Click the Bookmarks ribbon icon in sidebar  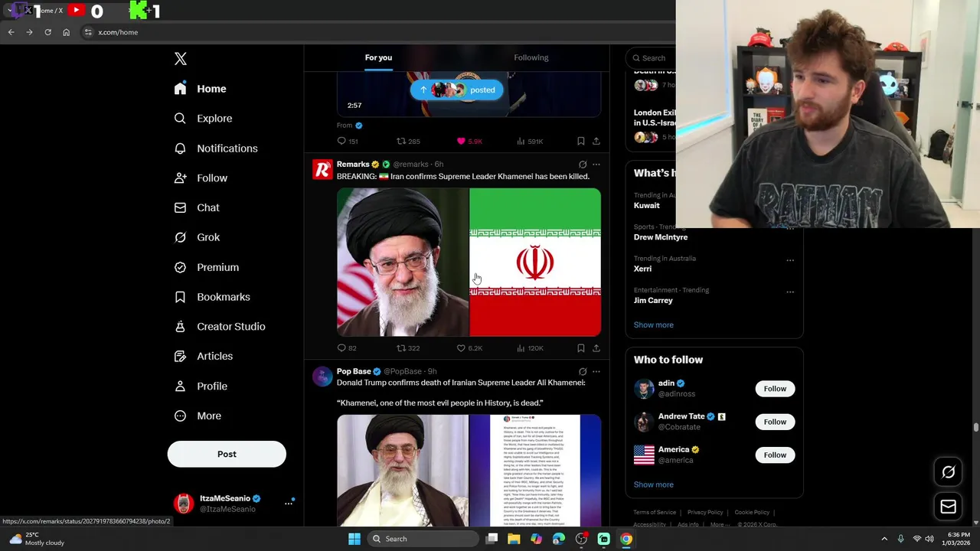[180, 297]
